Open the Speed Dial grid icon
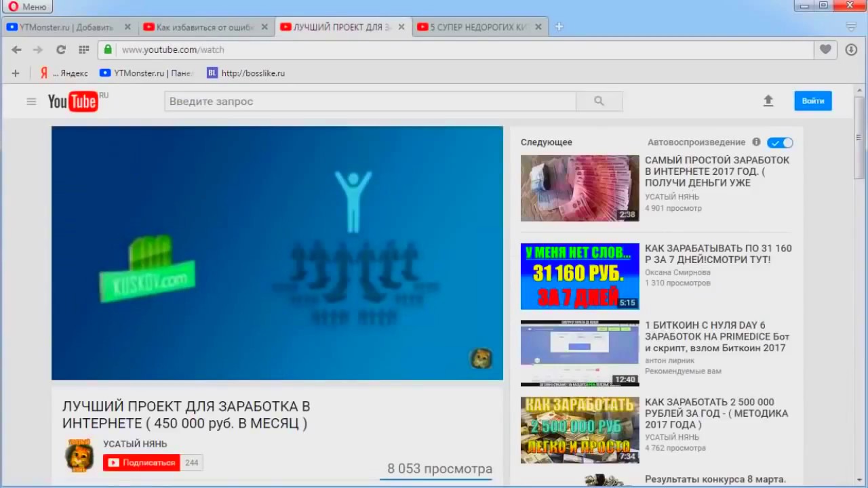Screen dimensions: 868x488 (x=84, y=49)
